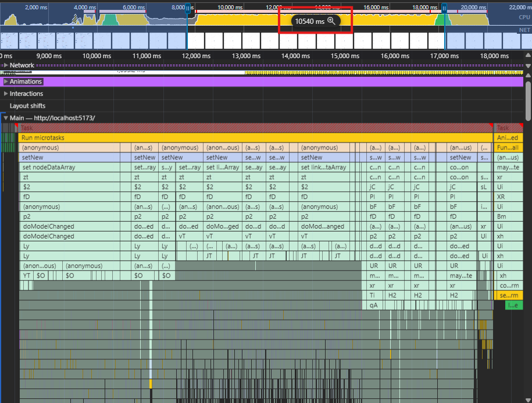Click the flame chart vertical scrollbar thumb
Viewport: 532px width, 403px height.
[528, 100]
